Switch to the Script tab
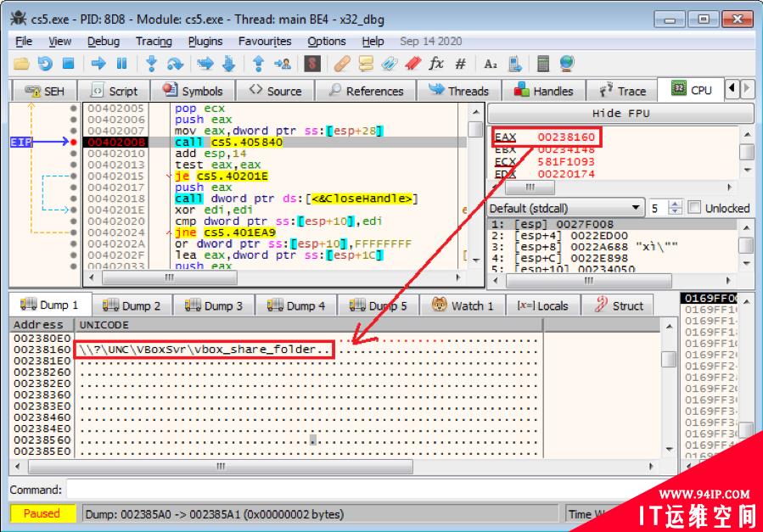The width and height of the screenshot is (763, 532). point(114,91)
